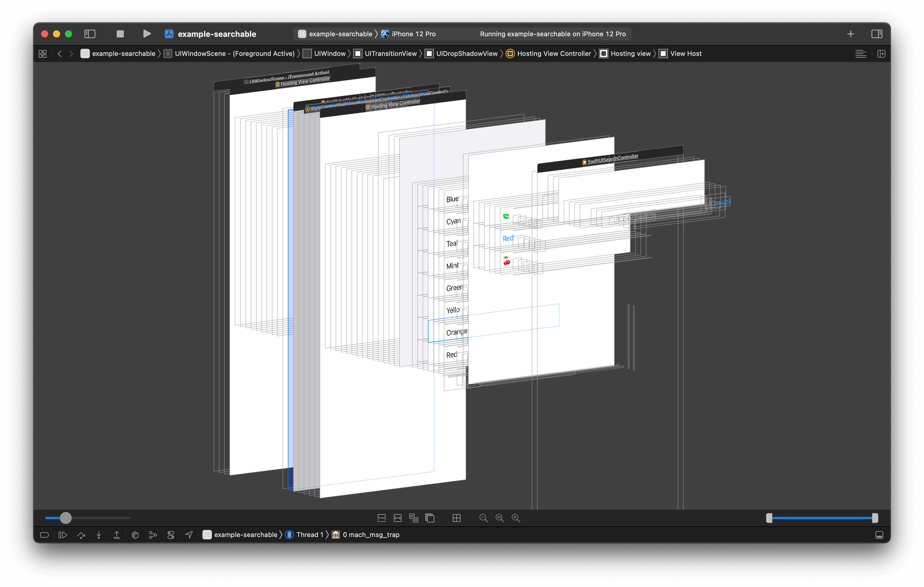Image resolution: width=924 pixels, height=587 pixels.
Task: Click the Pause/Continue program execution button
Action: 63,535
